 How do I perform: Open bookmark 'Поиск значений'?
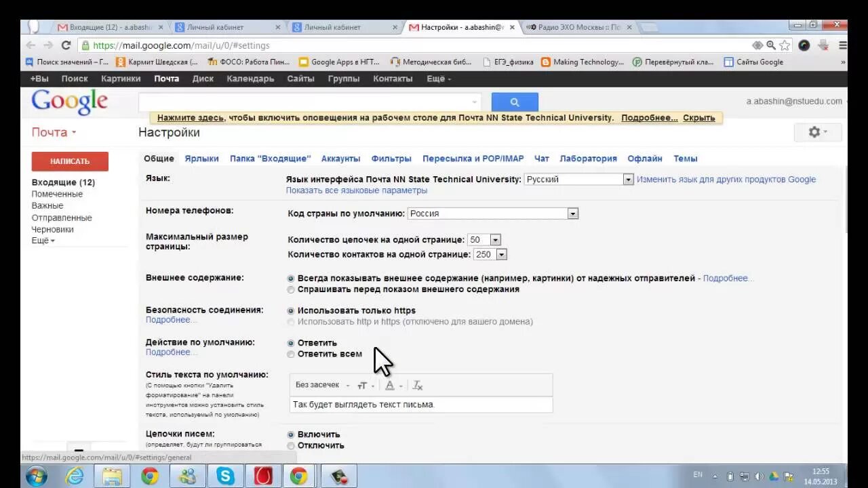point(66,62)
